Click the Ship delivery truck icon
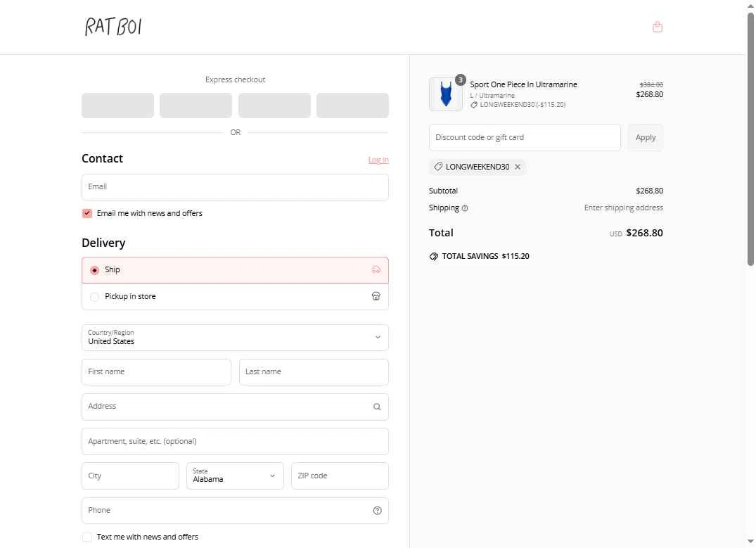Screen dimensions: 756x548 [x=376, y=269]
